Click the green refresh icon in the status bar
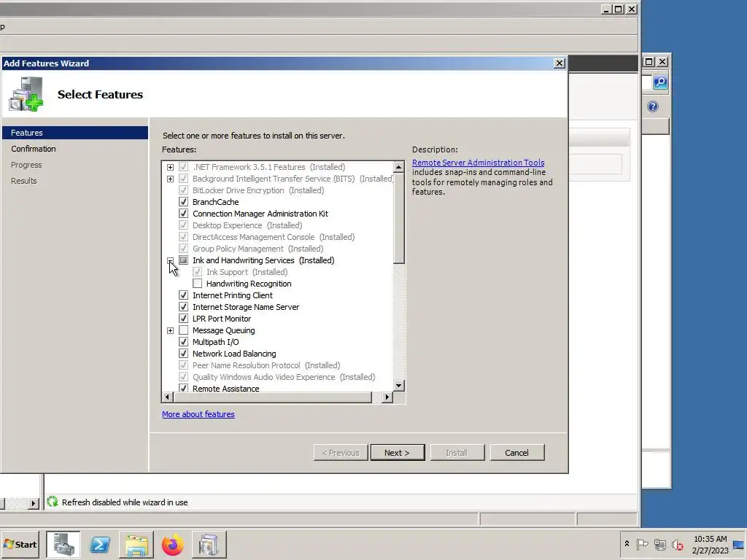This screenshot has height=560, width=747. coord(53,502)
